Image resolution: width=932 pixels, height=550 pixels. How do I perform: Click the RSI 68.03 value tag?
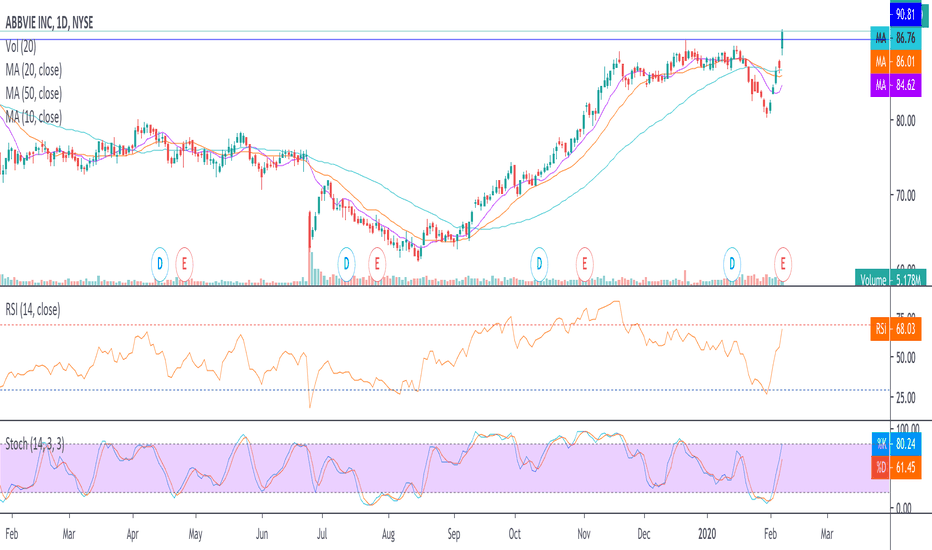[896, 329]
